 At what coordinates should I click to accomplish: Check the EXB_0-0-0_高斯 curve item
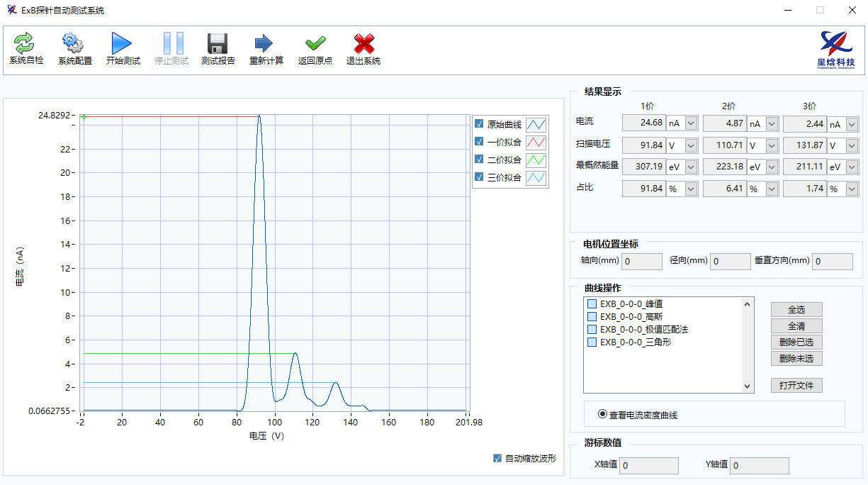tap(592, 317)
